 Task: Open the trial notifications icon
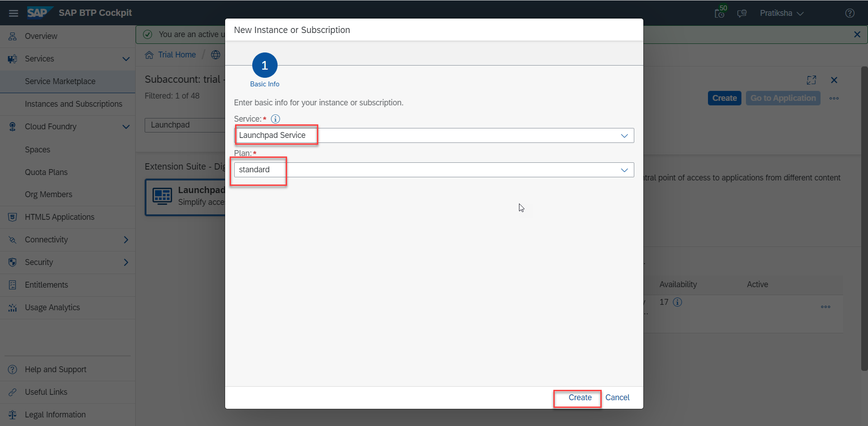pyautogui.click(x=720, y=13)
